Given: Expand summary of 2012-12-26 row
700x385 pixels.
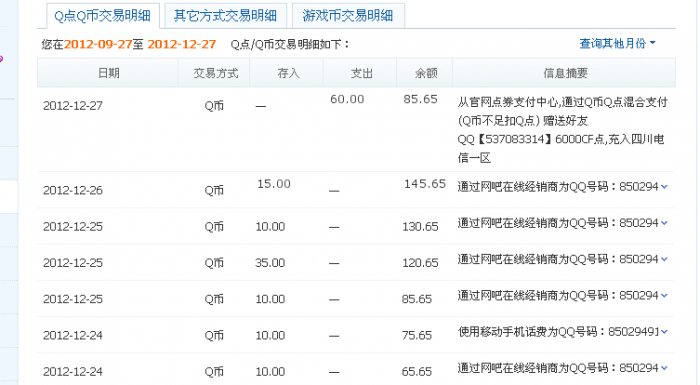Looking at the screenshot, I should [664, 187].
